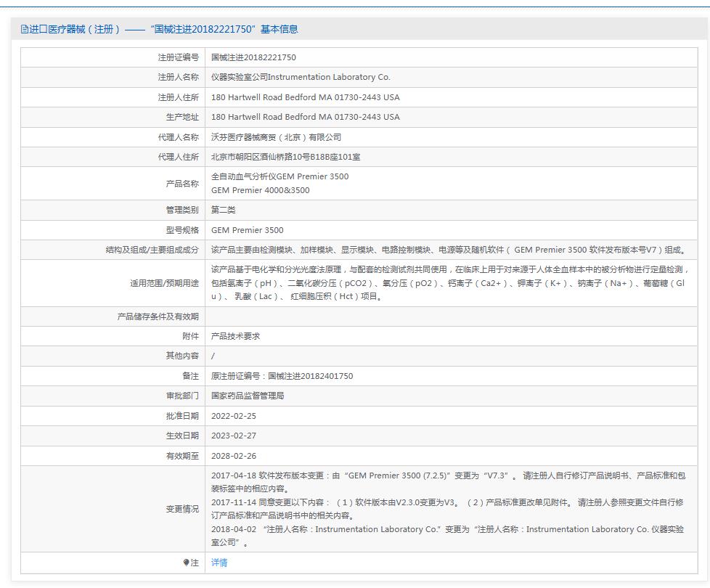Select the address in the 生产地址 row
The height and width of the screenshot is (588, 710).
pyautogui.click(x=306, y=117)
